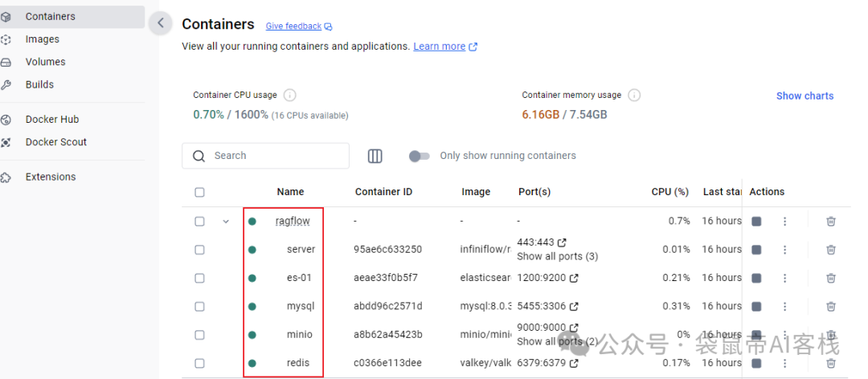
Task: Stop the es-01 container
Action: point(756,278)
